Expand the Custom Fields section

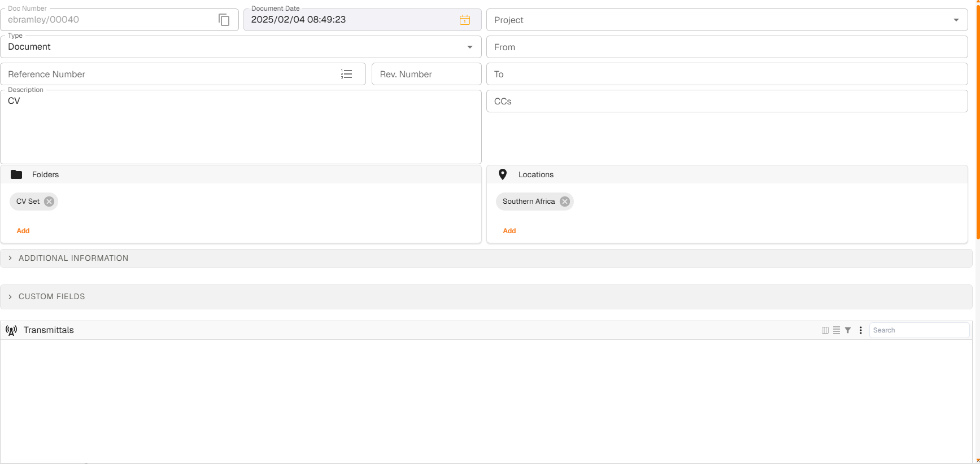tap(52, 296)
